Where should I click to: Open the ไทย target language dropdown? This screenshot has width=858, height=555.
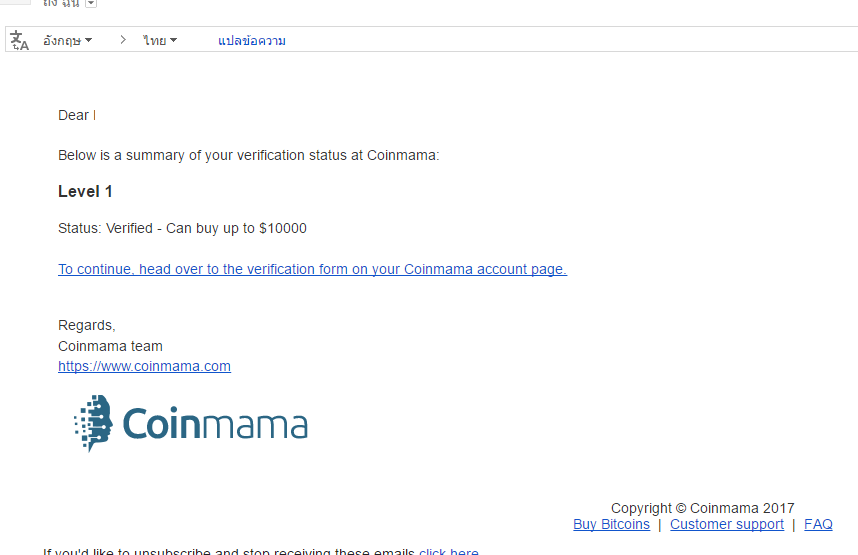(x=160, y=41)
